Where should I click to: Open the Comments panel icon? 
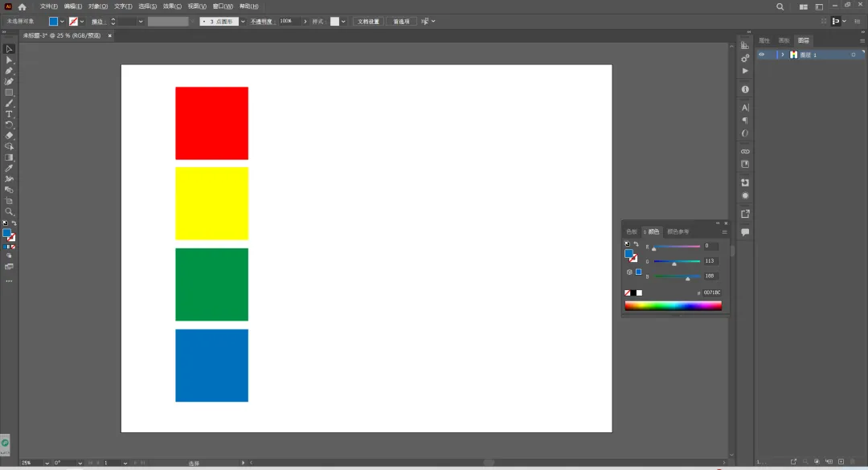coord(745,232)
